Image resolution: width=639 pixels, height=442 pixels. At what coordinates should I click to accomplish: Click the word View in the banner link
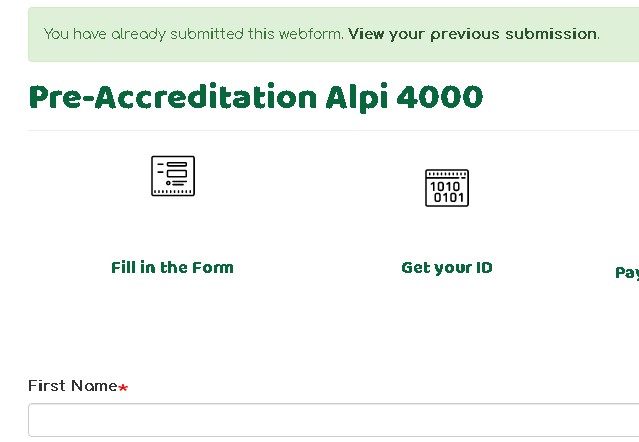365,34
